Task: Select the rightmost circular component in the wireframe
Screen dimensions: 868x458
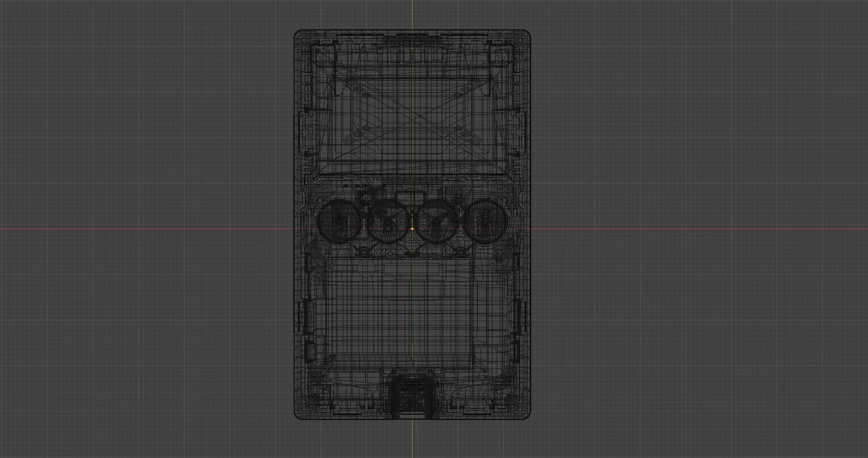Action: (x=485, y=222)
